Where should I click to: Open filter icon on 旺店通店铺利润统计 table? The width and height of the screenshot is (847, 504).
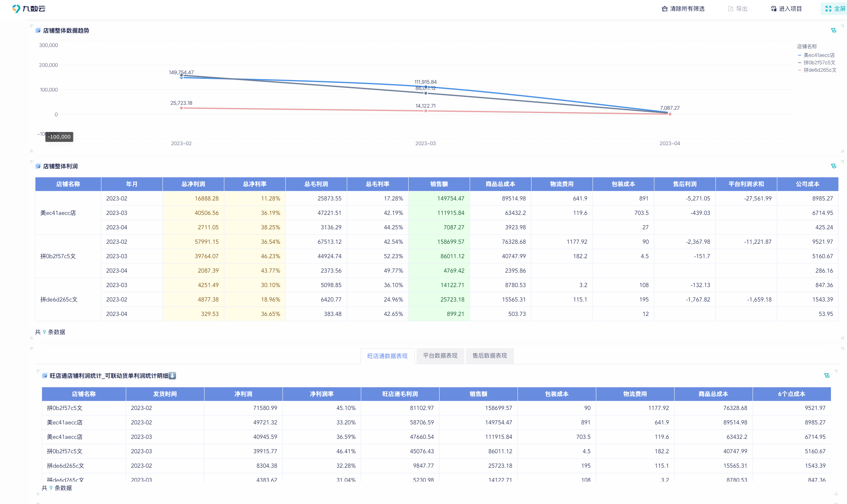click(827, 376)
